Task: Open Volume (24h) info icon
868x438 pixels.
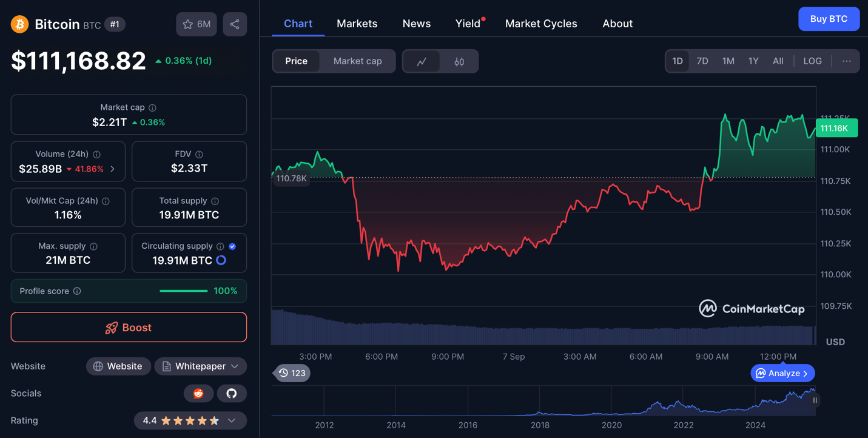Action: 97,155
